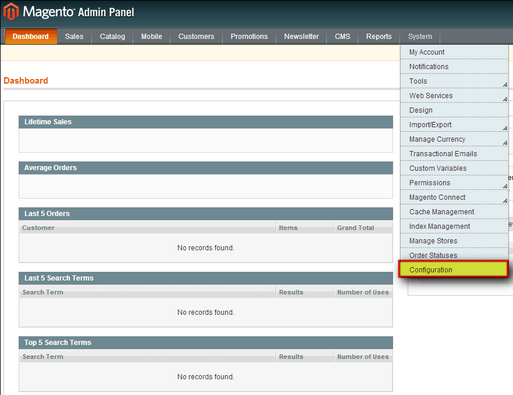
Task: Open the Mobile menu
Action: tap(151, 36)
